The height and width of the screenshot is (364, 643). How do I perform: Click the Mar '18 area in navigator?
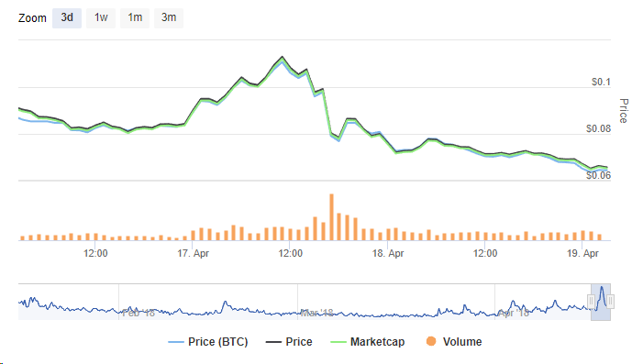pyautogui.click(x=316, y=314)
